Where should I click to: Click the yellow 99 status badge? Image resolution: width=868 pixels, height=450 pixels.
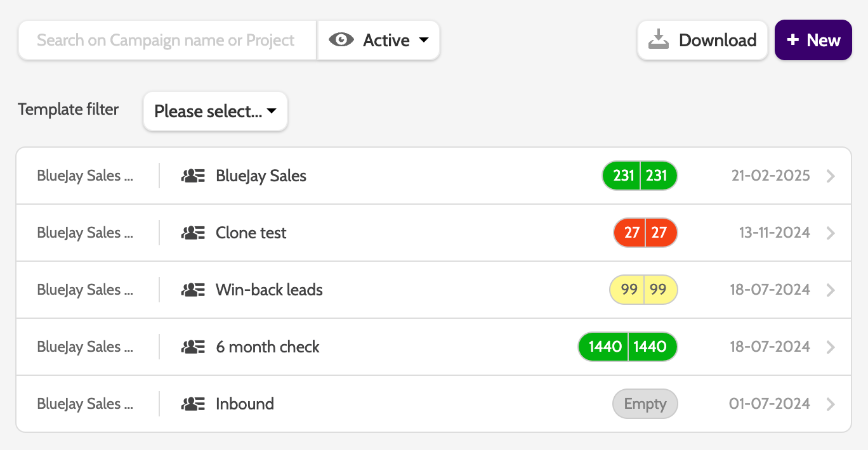tap(643, 290)
